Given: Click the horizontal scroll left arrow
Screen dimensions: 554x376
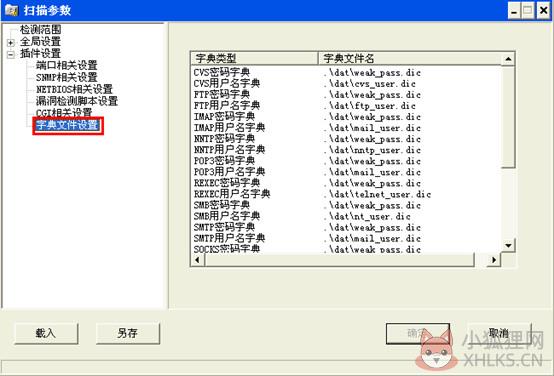Looking at the screenshot, I should coord(198,260).
